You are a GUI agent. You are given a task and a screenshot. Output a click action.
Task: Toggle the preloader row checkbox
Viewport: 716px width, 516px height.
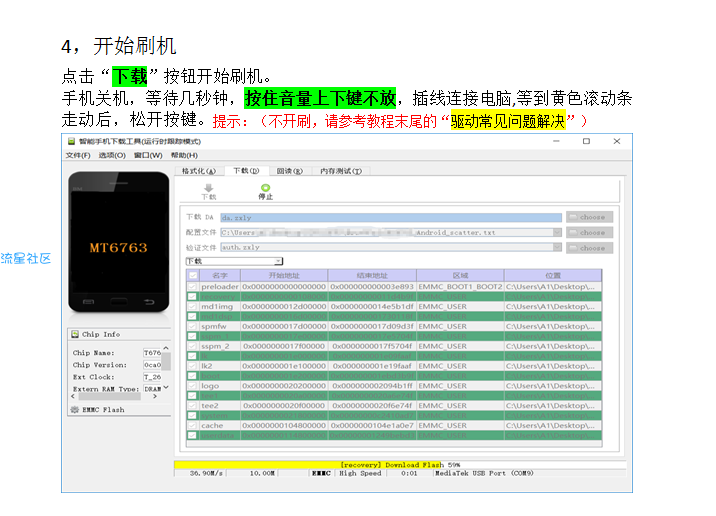193,287
